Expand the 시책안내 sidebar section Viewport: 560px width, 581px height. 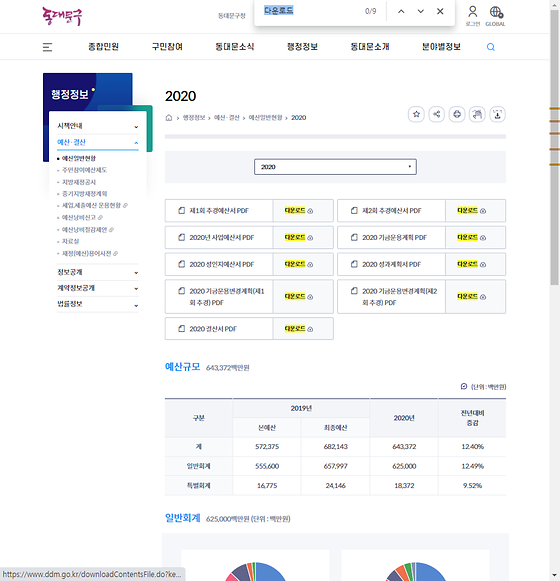[x=98, y=126]
